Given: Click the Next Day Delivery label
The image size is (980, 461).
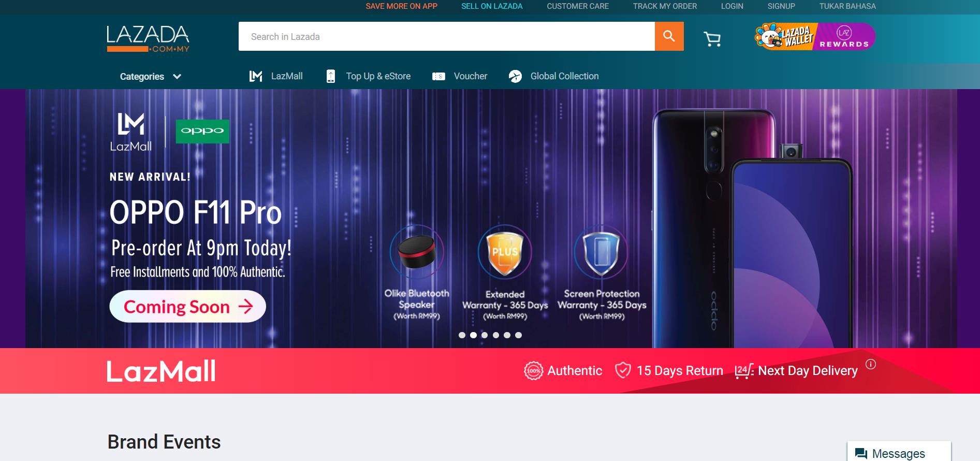Looking at the screenshot, I should [x=808, y=371].
